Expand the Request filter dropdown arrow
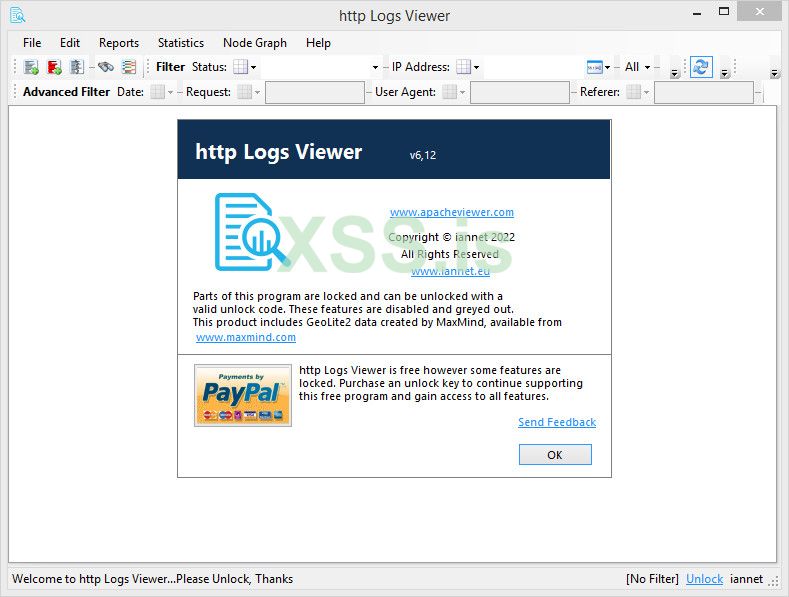The width and height of the screenshot is (789, 597). coord(257,92)
